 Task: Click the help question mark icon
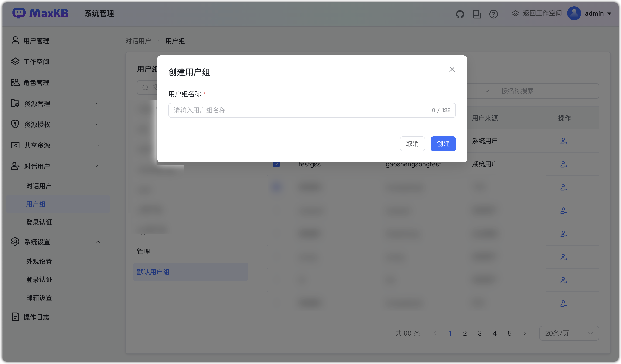point(494,14)
